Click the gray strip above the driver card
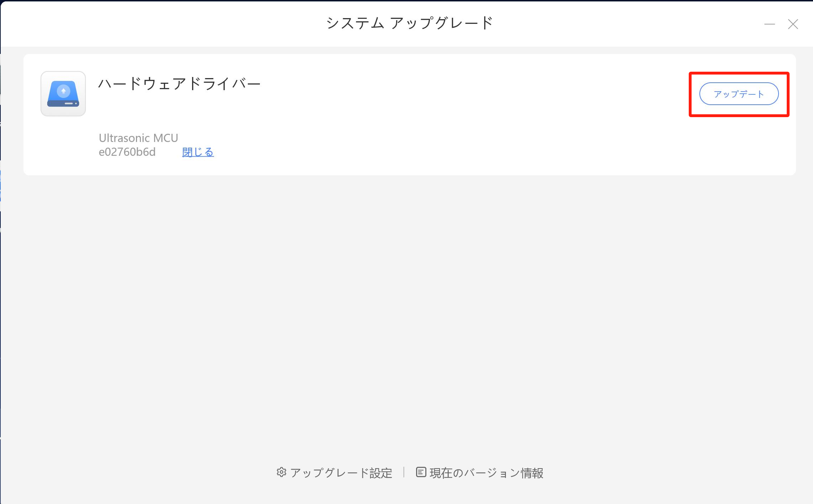813x504 pixels. (408, 50)
